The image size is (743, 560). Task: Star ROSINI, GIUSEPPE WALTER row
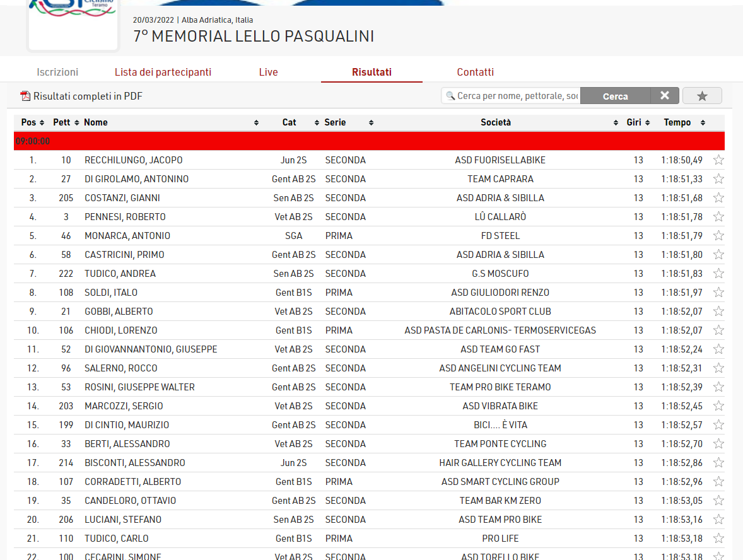[x=718, y=387]
